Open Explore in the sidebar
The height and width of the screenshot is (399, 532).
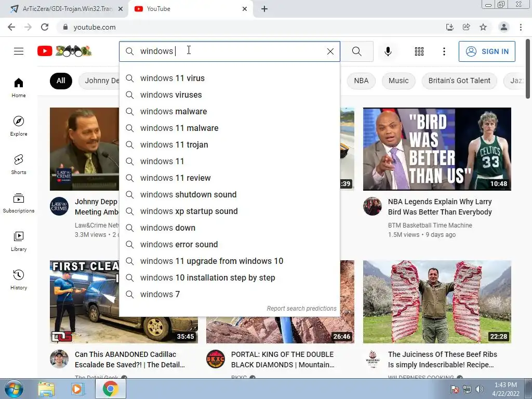pos(19,126)
